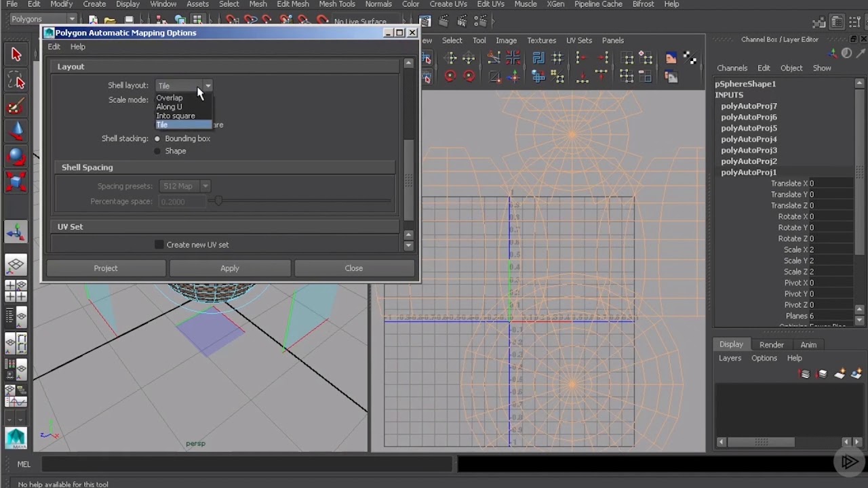Image resolution: width=868 pixels, height=488 pixels.
Task: Select the pSphereShape1 node name
Action: 745,84
